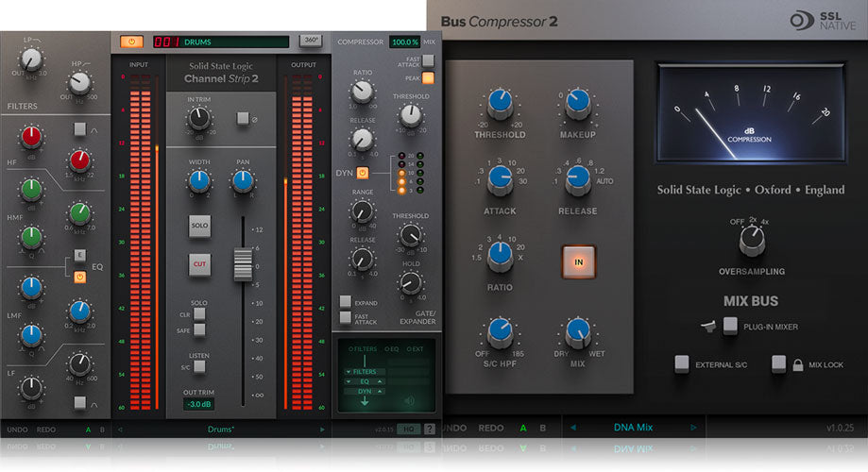Toggle the LISTEN S/C button
The width and height of the screenshot is (868, 472).
pyautogui.click(x=199, y=366)
